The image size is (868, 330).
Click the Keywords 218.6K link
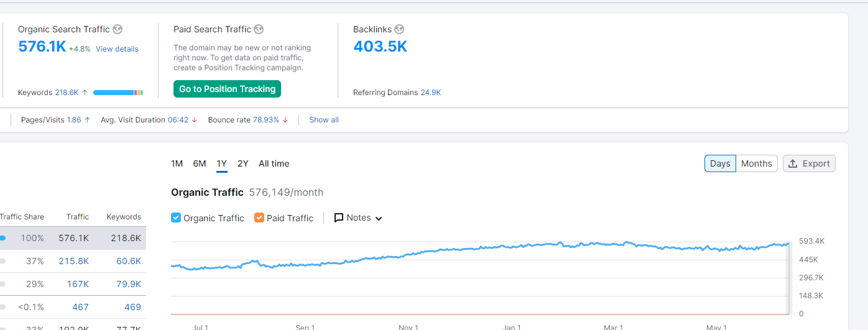click(x=67, y=93)
